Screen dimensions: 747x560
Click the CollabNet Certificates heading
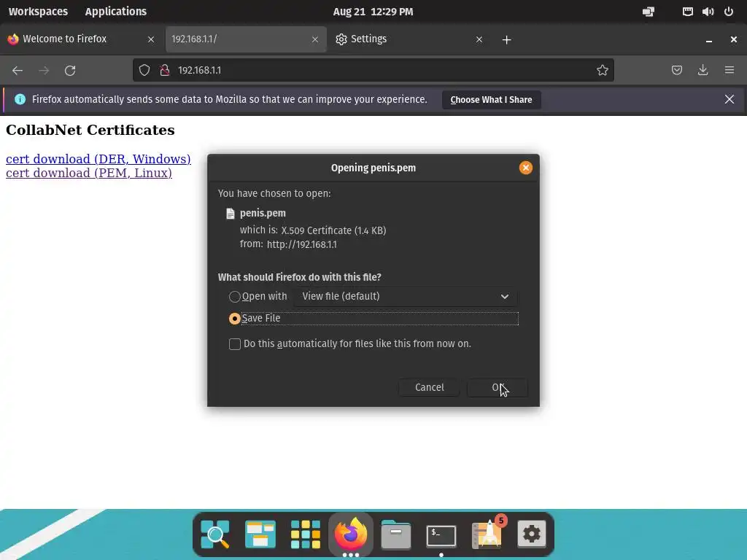(90, 130)
